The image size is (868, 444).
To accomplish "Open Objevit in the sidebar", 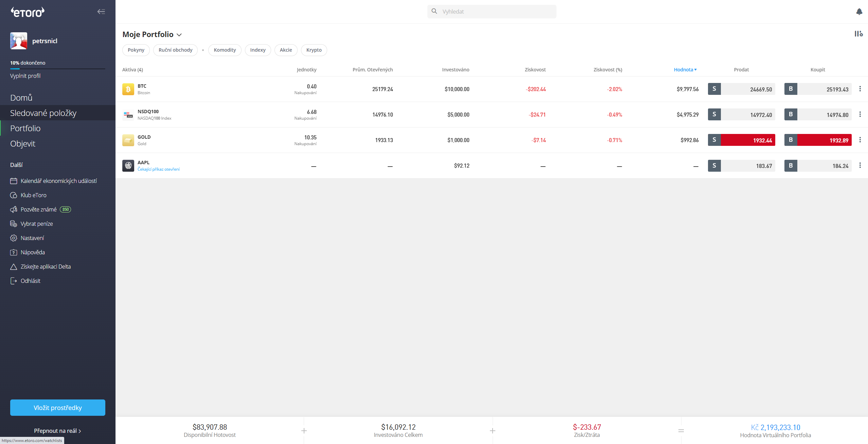I will tap(23, 143).
